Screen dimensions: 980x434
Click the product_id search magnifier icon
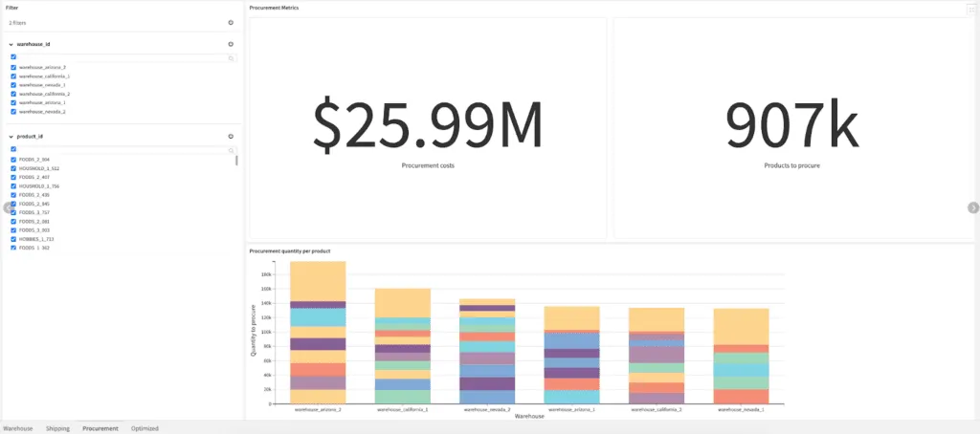click(x=231, y=150)
